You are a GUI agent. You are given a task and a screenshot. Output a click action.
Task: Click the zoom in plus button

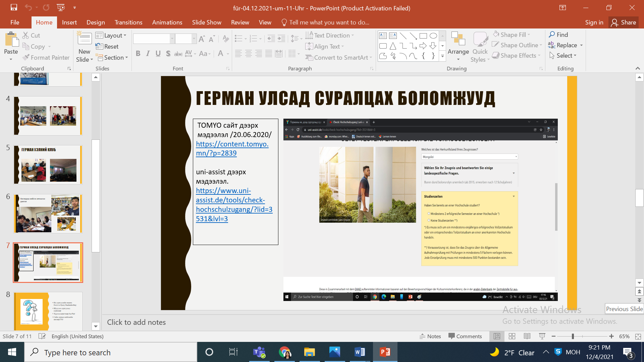pyautogui.click(x=611, y=336)
